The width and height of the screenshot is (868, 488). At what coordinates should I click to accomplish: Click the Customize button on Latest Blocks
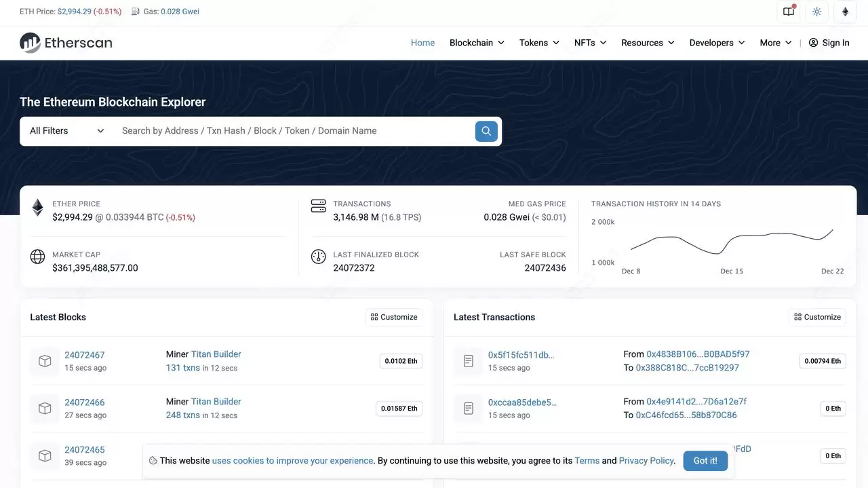click(393, 316)
